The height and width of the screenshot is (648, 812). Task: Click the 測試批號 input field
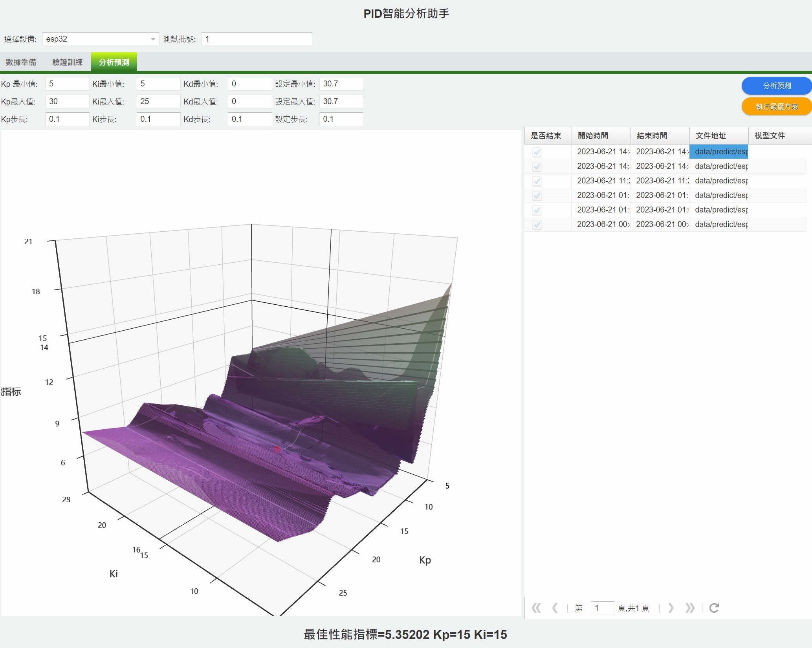[x=257, y=39]
